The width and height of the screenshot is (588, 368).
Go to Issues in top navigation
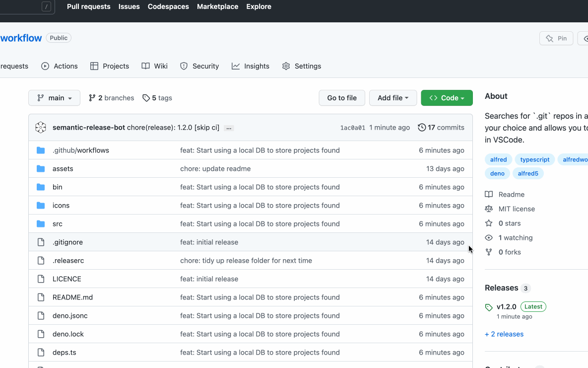[x=129, y=6]
